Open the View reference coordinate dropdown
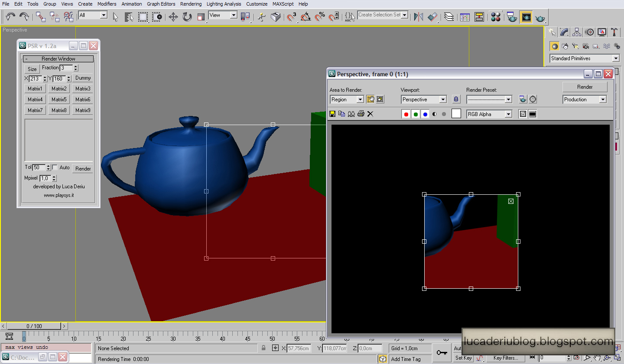624x364 pixels. 223,15
